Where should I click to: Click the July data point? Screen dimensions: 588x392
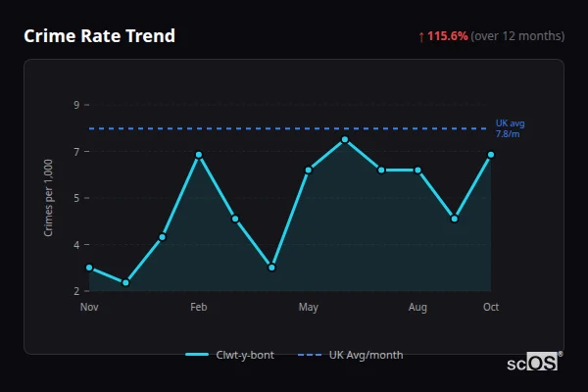(381, 171)
